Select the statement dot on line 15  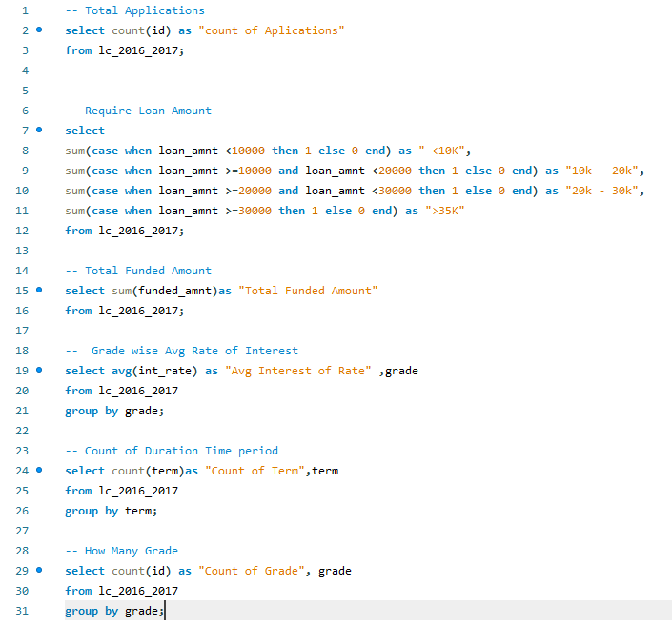(x=39, y=291)
